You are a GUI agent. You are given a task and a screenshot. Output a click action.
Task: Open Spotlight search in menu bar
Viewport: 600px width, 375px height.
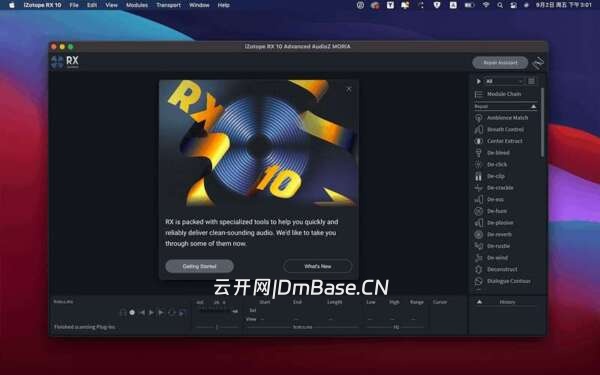[x=500, y=5]
